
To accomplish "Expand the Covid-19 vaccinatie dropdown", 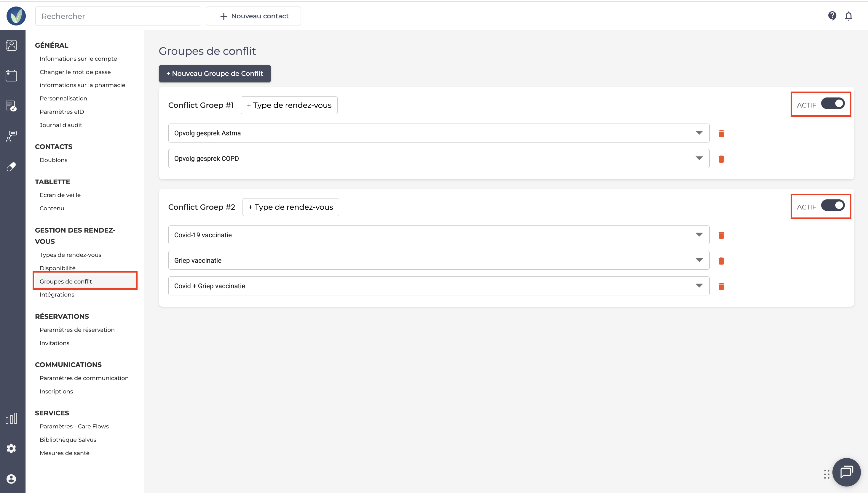I will point(699,235).
